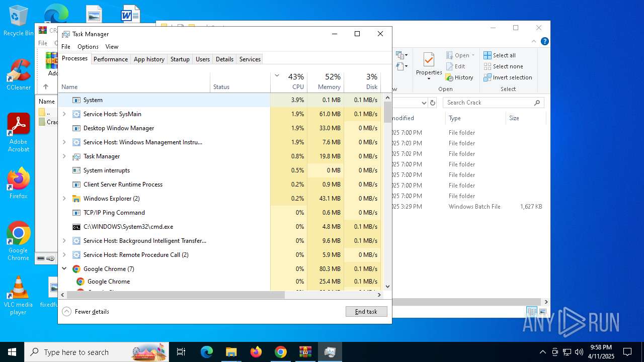The height and width of the screenshot is (362, 644).
Task: Click the cmd.exe console icon
Action: click(76, 227)
